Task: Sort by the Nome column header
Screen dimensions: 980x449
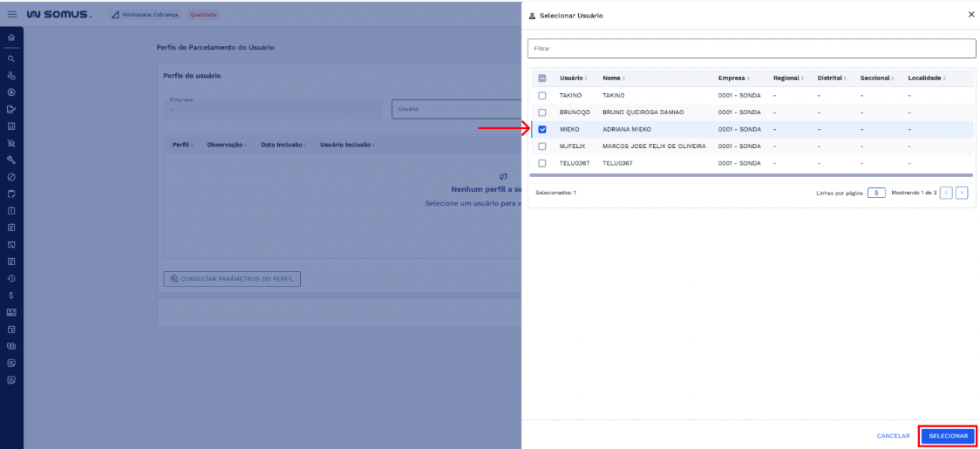Action: pyautogui.click(x=614, y=78)
